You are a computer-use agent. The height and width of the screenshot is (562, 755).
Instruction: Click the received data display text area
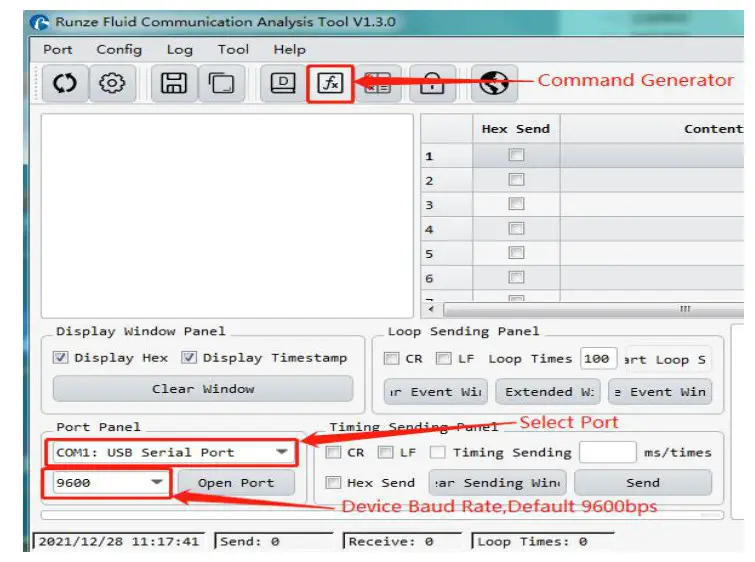point(227,216)
